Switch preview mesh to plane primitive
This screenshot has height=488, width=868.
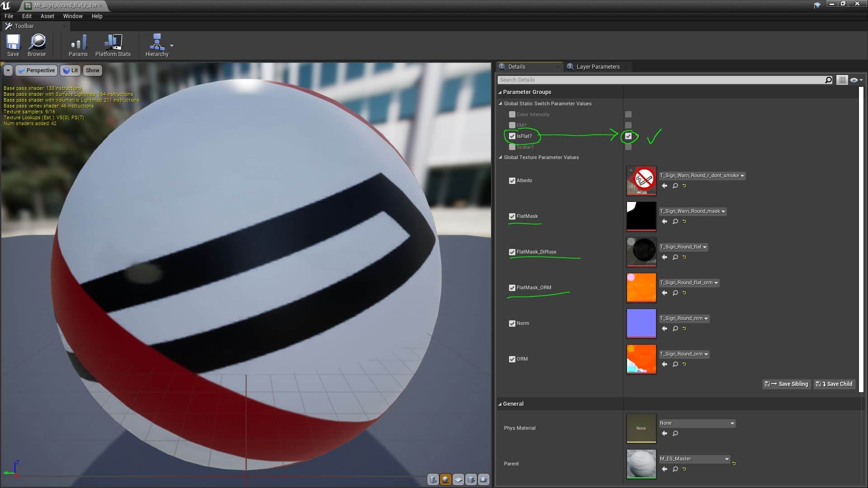(x=458, y=479)
